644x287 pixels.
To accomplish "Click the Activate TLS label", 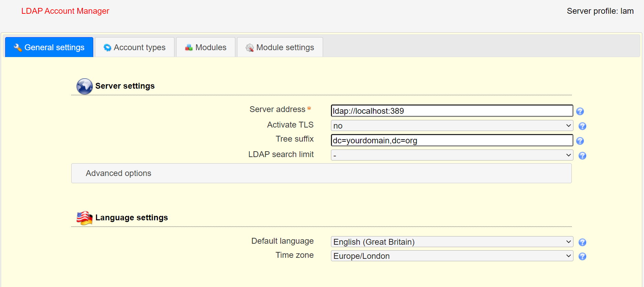I will pyautogui.click(x=290, y=125).
